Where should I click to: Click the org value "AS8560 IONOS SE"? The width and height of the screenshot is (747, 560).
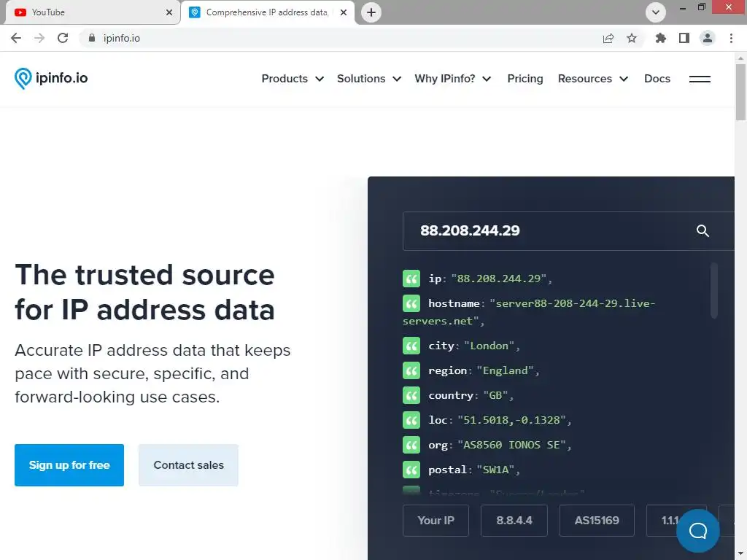click(x=511, y=445)
